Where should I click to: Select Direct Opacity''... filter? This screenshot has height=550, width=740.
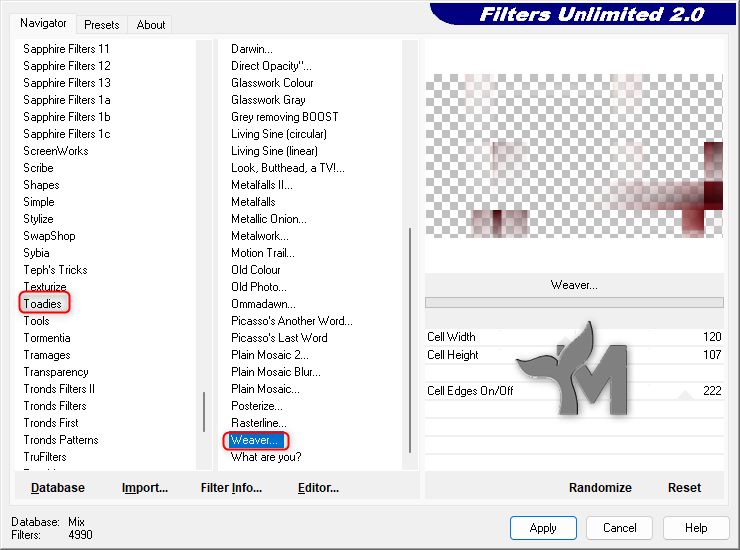coord(271,66)
